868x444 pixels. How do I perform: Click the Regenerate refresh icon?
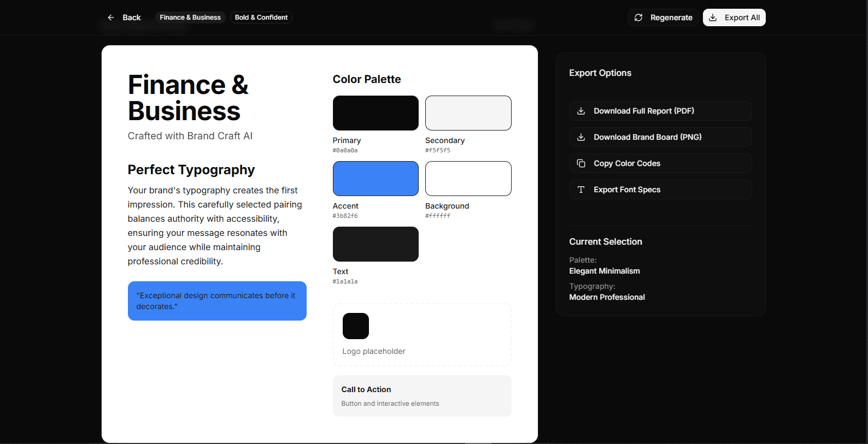point(638,17)
